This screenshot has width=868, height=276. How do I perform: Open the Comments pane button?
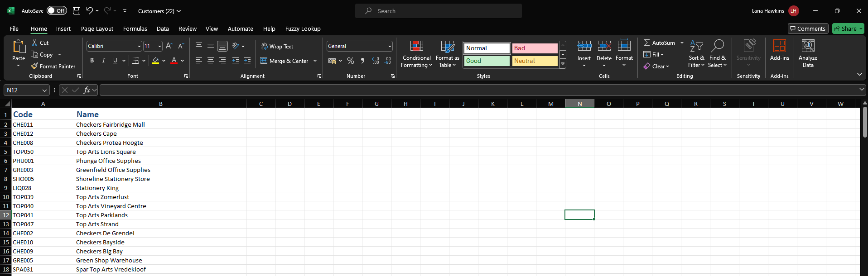click(808, 29)
